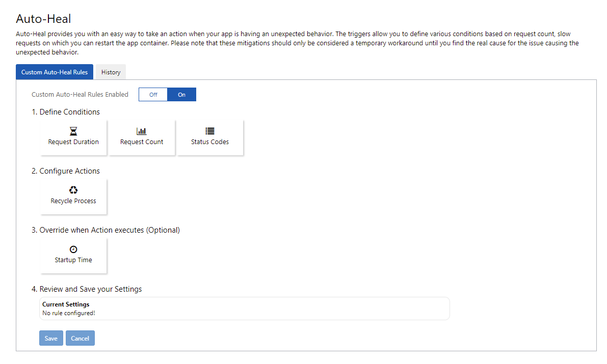
Task: Turn off Custom Auto-Heal Rules
Action: click(x=153, y=95)
